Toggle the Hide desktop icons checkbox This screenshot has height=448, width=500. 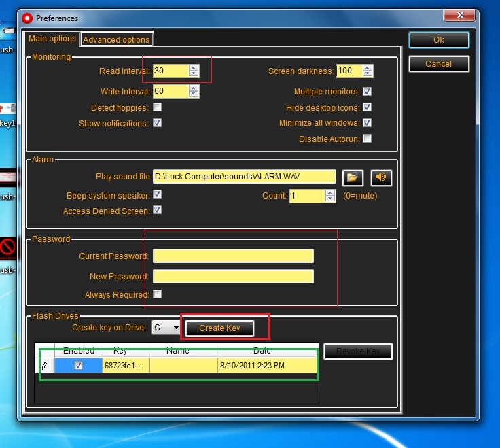[x=368, y=107]
